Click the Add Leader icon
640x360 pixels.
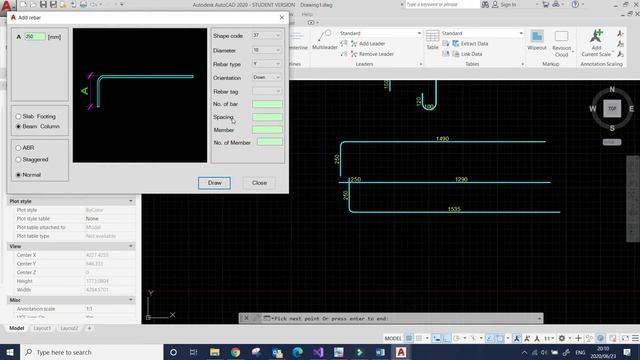354,44
